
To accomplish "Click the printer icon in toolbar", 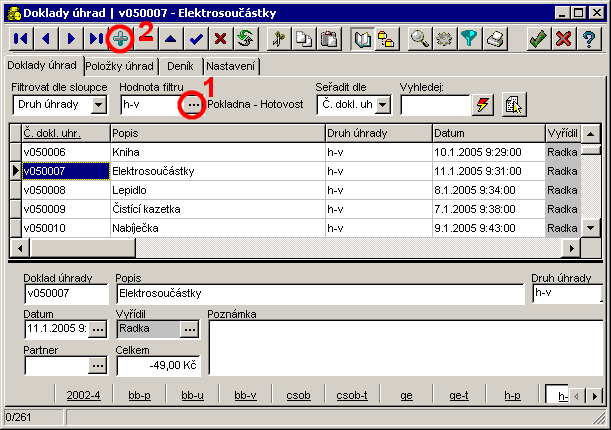I will coord(496,39).
